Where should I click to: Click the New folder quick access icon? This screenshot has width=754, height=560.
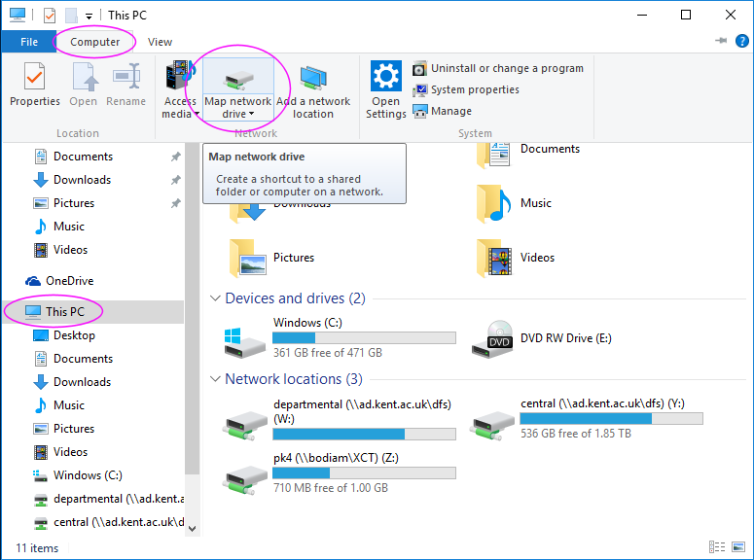click(72, 16)
